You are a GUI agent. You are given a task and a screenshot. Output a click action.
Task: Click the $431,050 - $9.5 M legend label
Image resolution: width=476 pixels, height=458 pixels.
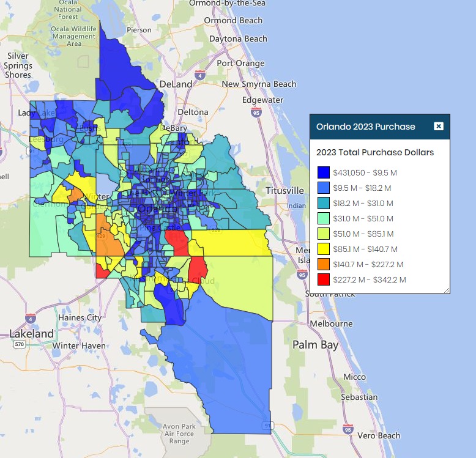click(365, 173)
